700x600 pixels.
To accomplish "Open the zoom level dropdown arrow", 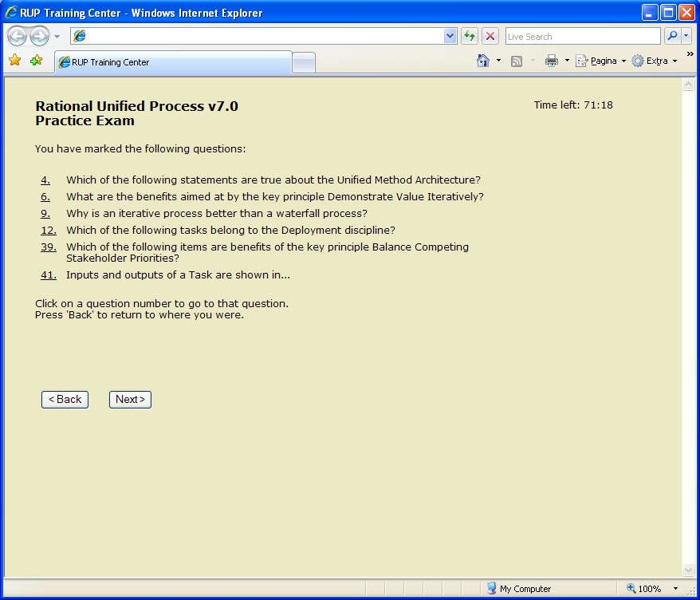I will pos(675,589).
